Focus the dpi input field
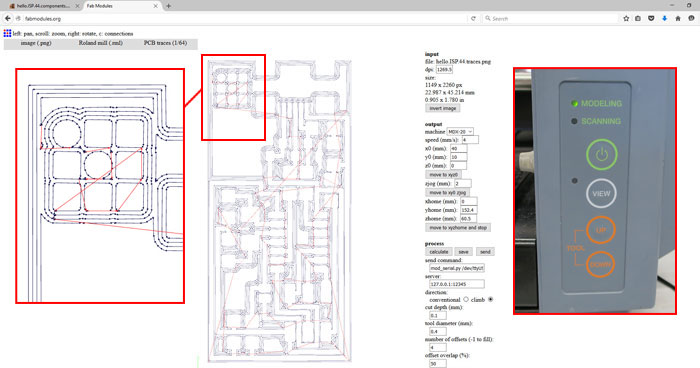This screenshot has width=700, height=368. click(x=444, y=70)
